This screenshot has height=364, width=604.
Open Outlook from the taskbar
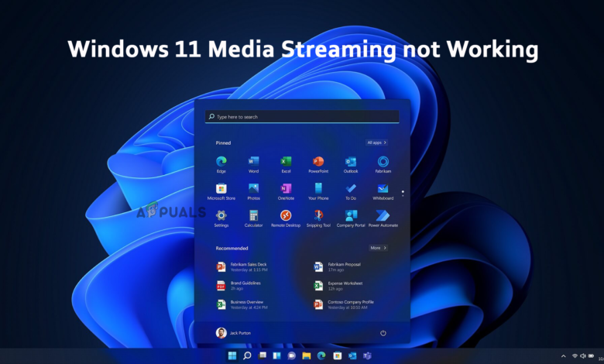(x=352, y=355)
